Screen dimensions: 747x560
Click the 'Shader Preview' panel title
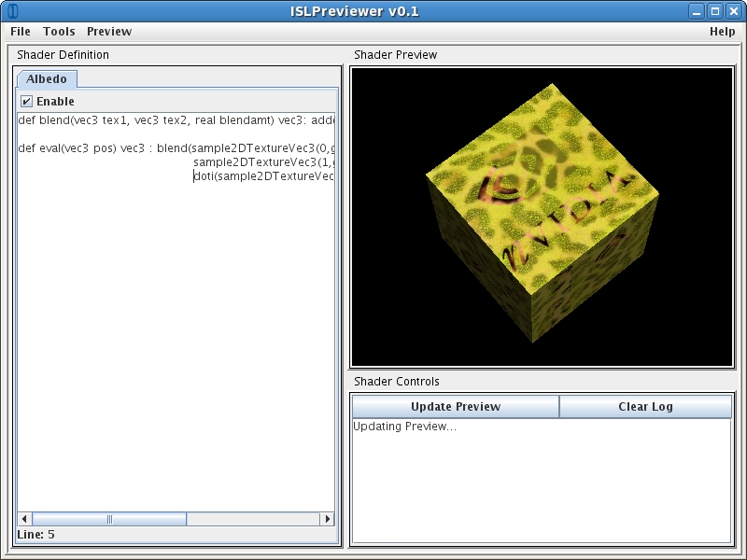[395, 55]
